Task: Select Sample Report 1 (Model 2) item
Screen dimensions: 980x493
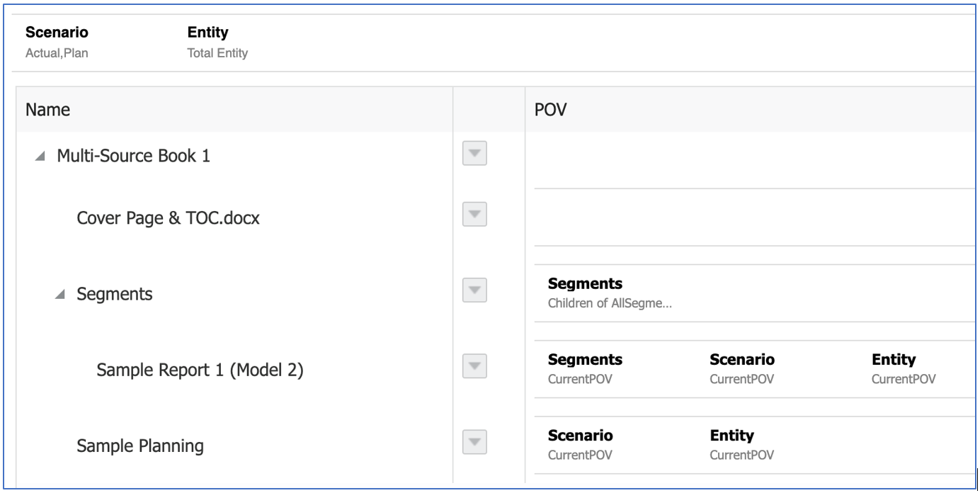Action: pyautogui.click(x=200, y=370)
